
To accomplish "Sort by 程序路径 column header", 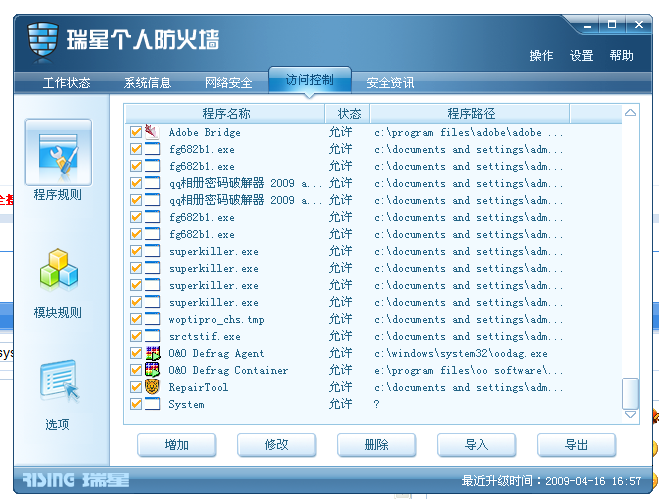I will (469, 114).
